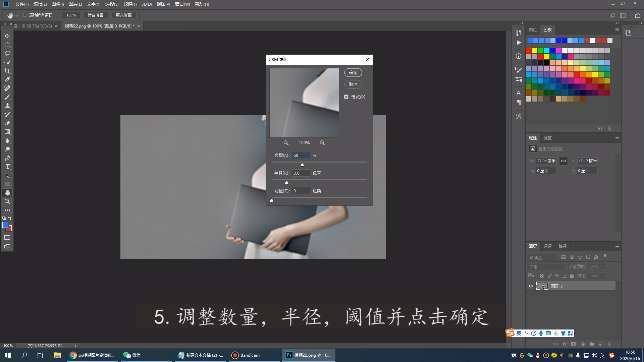Image resolution: width=644 pixels, height=362 pixels.
Task: Select the Horizontal Type tool
Action: (x=7, y=166)
